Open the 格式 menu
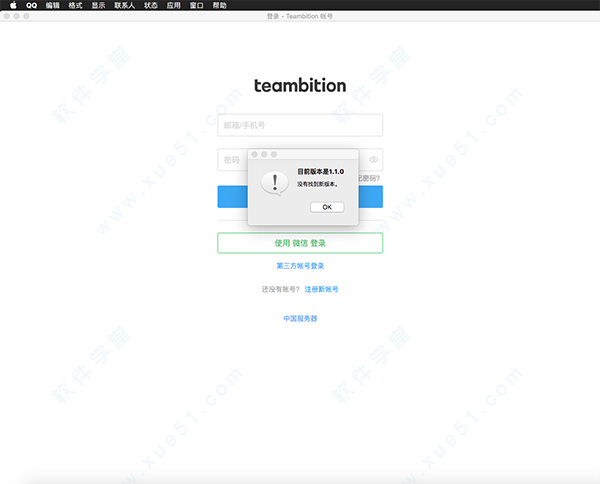Screen dimensions: 600x484 pos(75,5)
